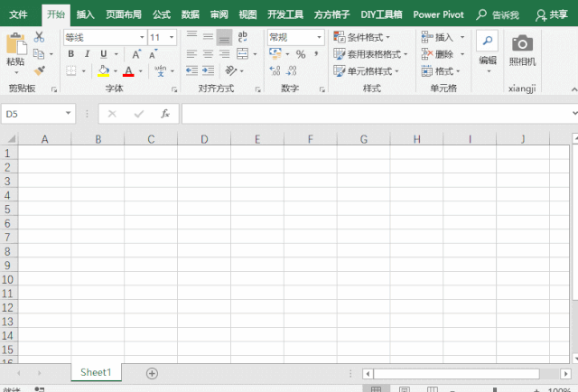
Task: Open the font name dropdown 等线
Action: click(x=104, y=37)
